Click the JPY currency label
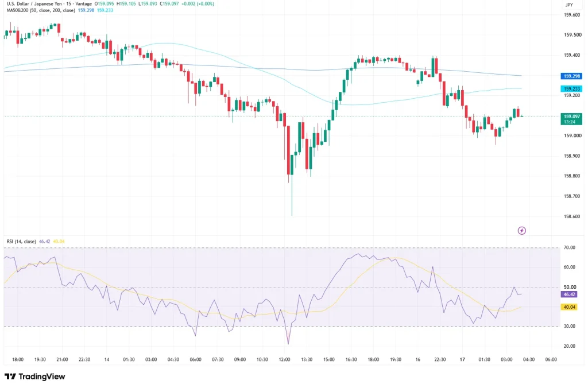 coord(569,5)
